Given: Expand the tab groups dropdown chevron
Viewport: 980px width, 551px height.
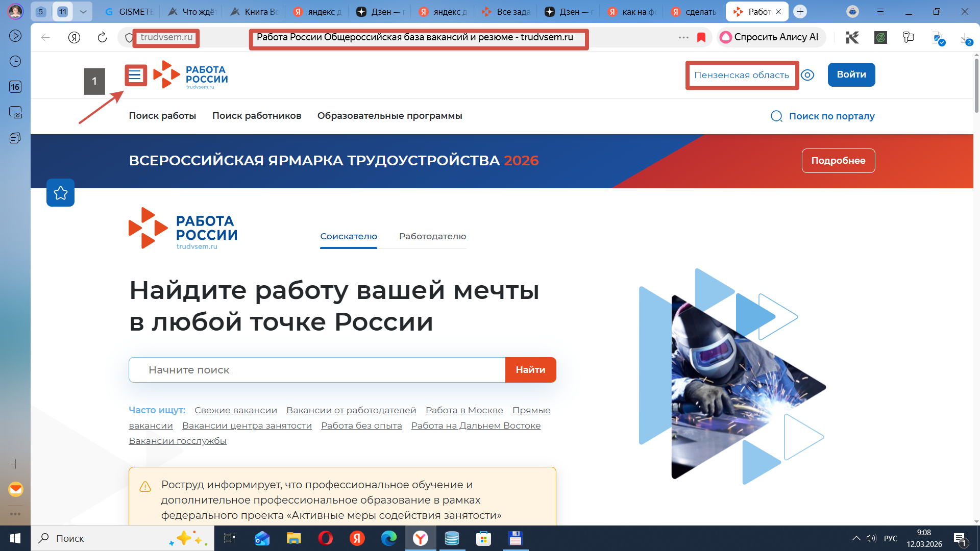Looking at the screenshot, I should [83, 12].
